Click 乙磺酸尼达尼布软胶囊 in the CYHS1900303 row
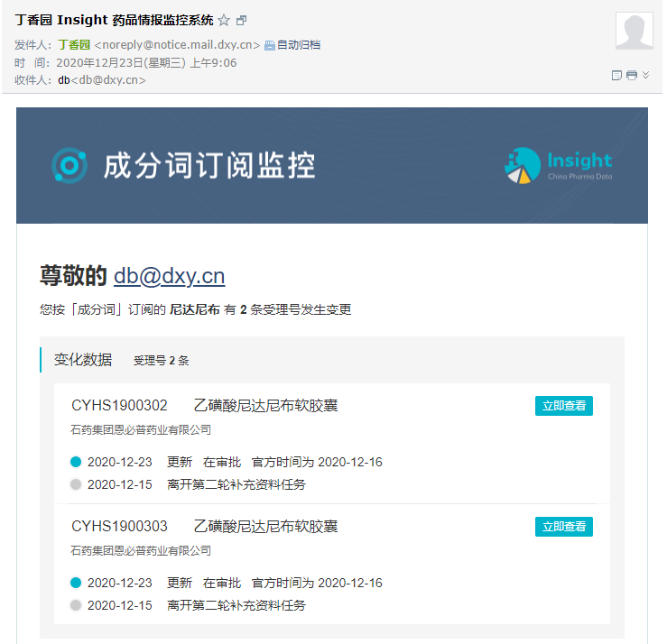 coord(265,526)
